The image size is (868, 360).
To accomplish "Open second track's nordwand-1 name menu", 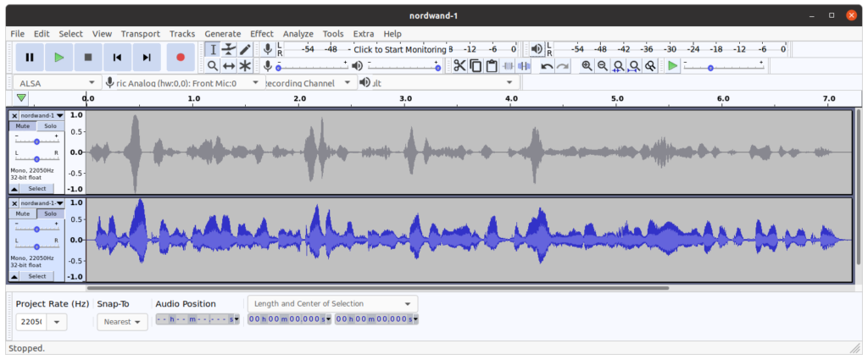I will point(42,203).
